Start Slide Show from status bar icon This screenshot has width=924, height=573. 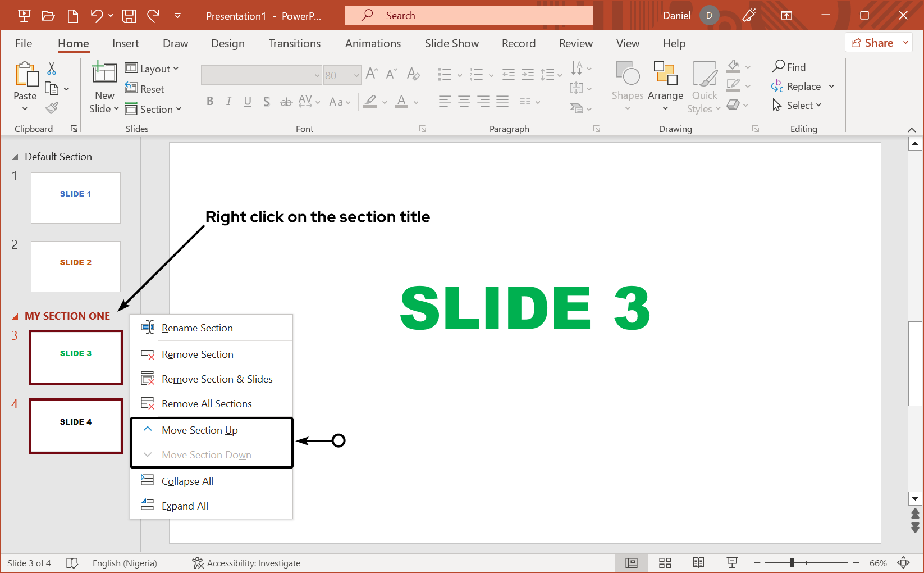[732, 563]
